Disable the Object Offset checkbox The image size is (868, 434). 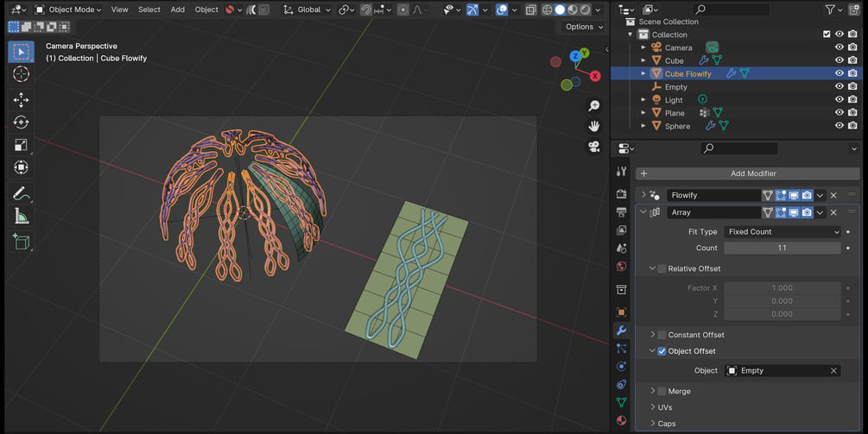662,351
